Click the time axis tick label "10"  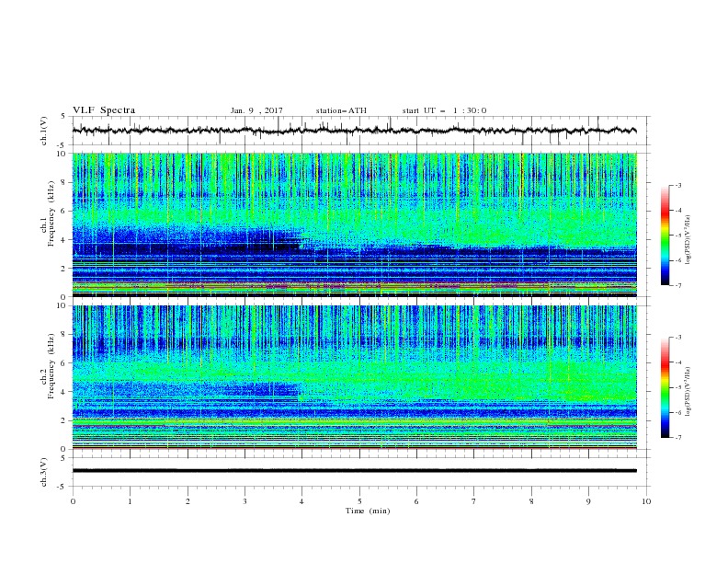click(x=646, y=501)
